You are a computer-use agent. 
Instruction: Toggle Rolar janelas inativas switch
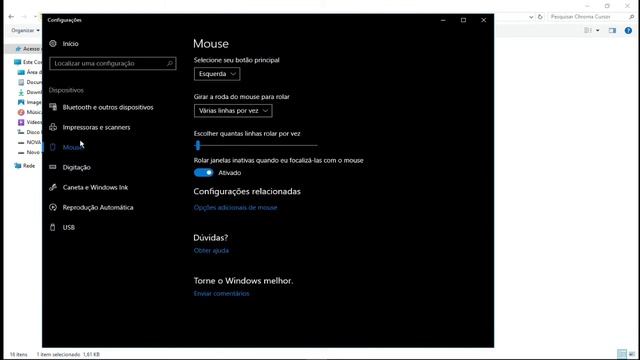(203, 173)
